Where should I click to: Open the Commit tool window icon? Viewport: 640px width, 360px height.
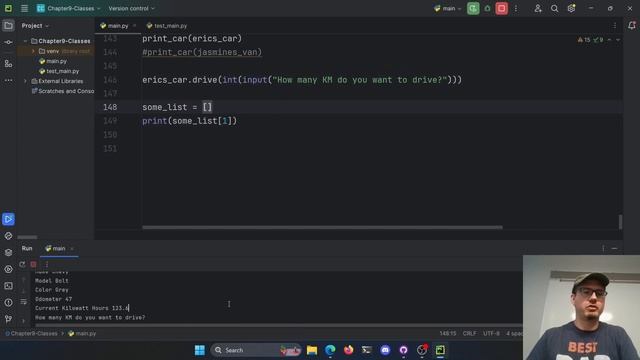pos(8,42)
